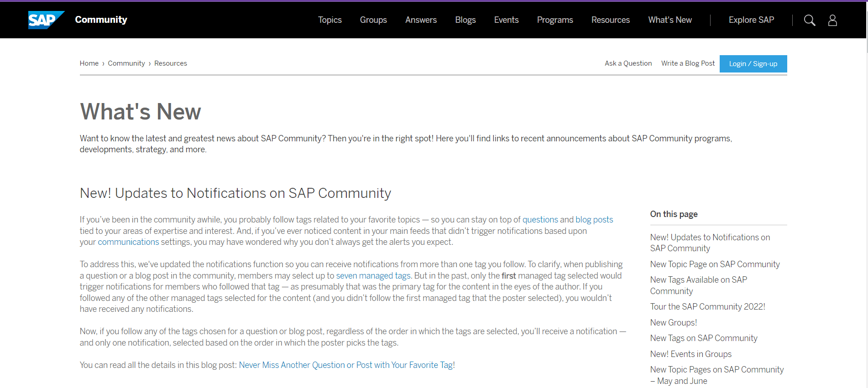
Task: Click the What's New page heading
Action: [x=141, y=112]
